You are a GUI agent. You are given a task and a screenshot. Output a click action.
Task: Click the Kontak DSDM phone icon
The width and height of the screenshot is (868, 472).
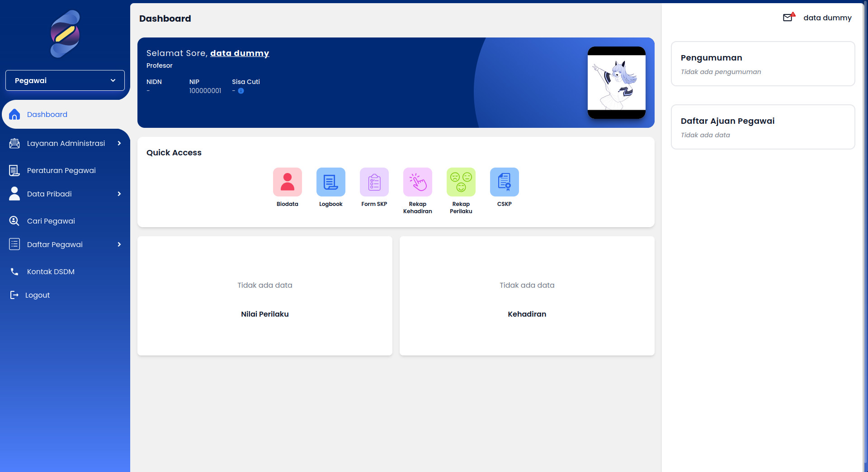tap(14, 271)
